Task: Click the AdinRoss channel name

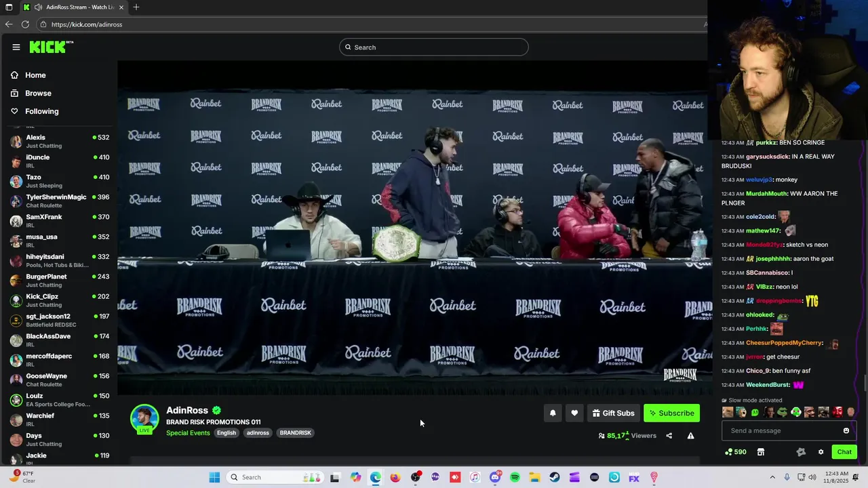Action: (187, 411)
